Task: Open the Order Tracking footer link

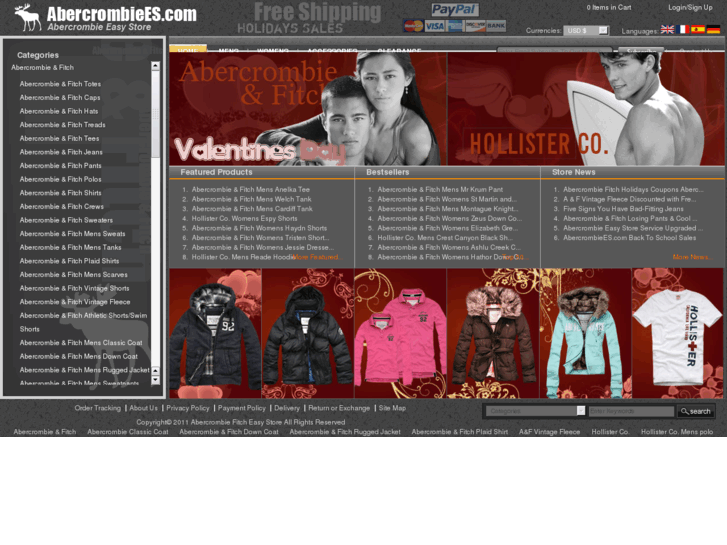Action: [97, 408]
